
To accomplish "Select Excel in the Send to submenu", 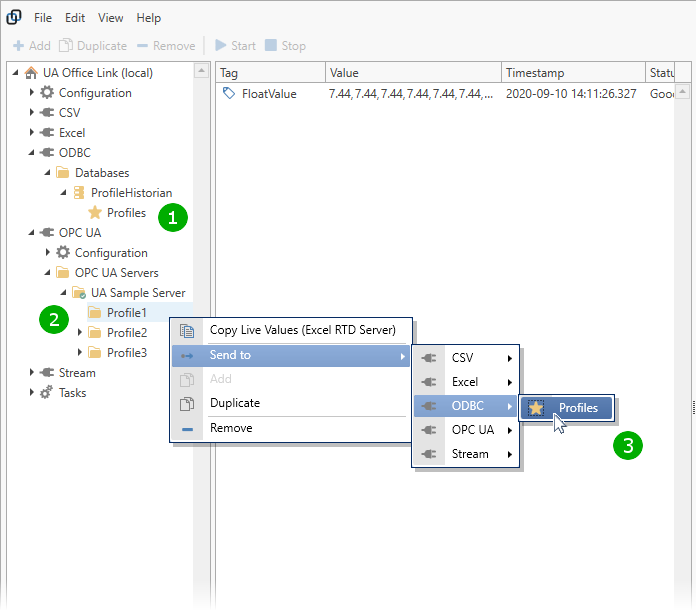I will tap(465, 382).
